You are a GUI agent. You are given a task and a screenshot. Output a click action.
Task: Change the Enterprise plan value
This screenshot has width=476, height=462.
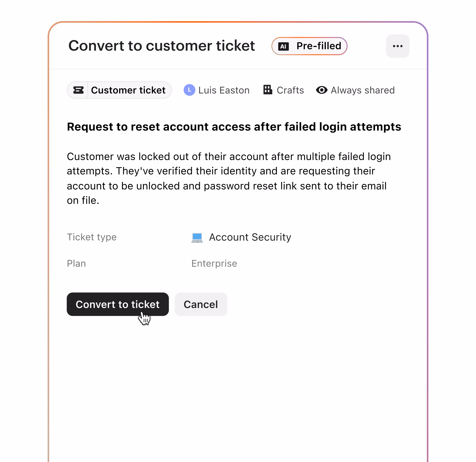214,263
